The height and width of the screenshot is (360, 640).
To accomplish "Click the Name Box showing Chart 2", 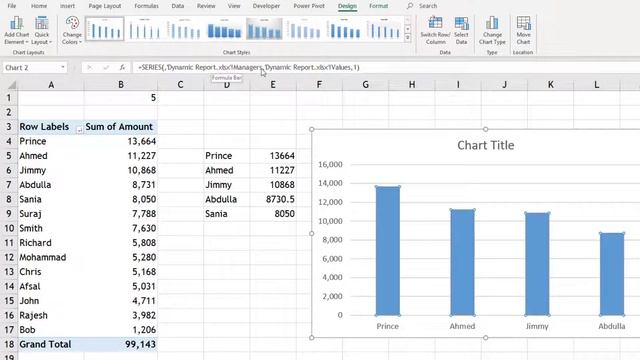I will (31, 67).
